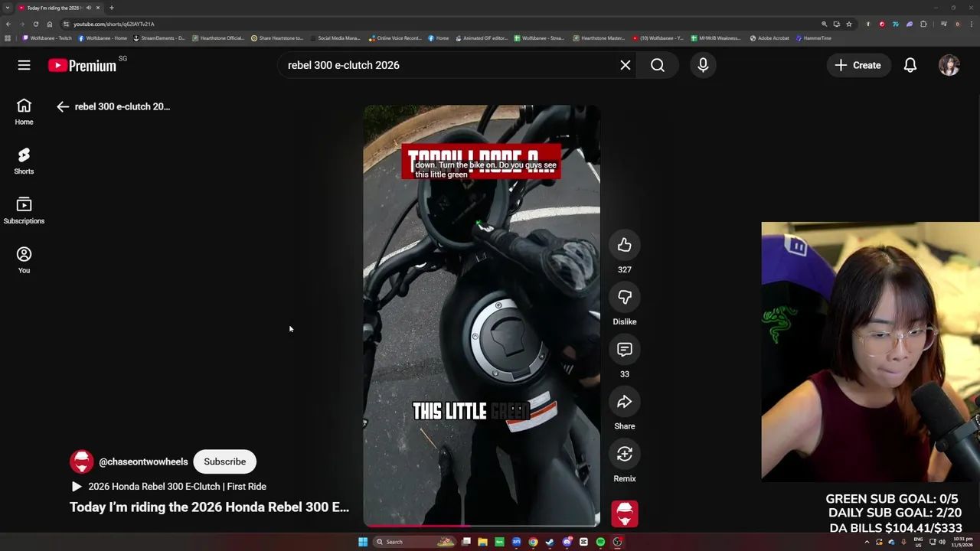Image resolution: width=980 pixels, height=551 pixels.
Task: Start voice search with the microphone
Action: tap(703, 65)
